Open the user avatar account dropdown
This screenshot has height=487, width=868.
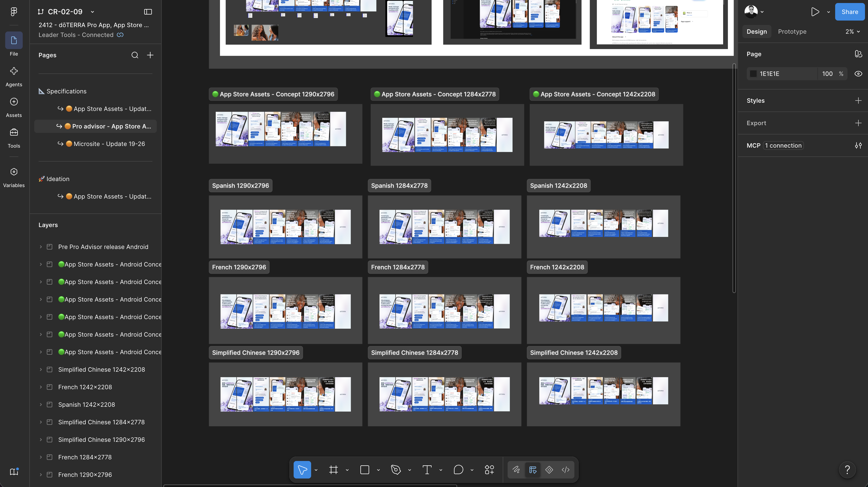tap(754, 12)
